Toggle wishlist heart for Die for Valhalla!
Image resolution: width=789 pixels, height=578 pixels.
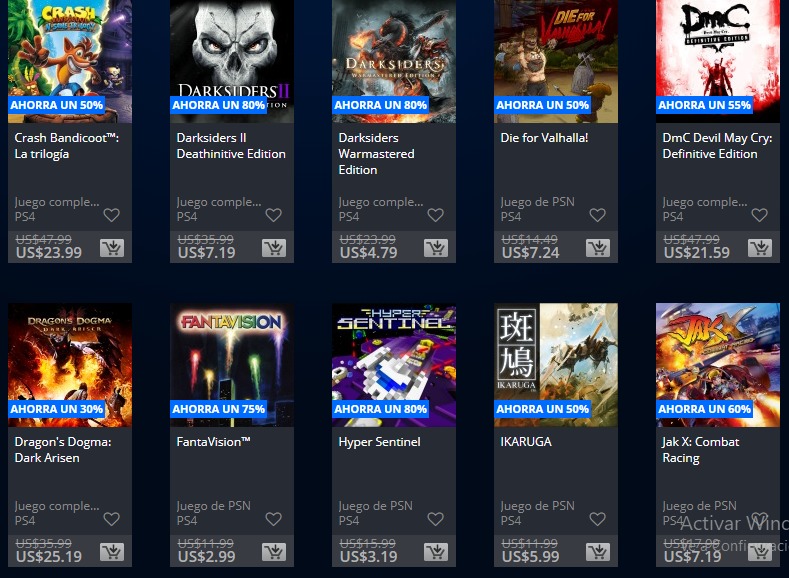[x=598, y=215]
